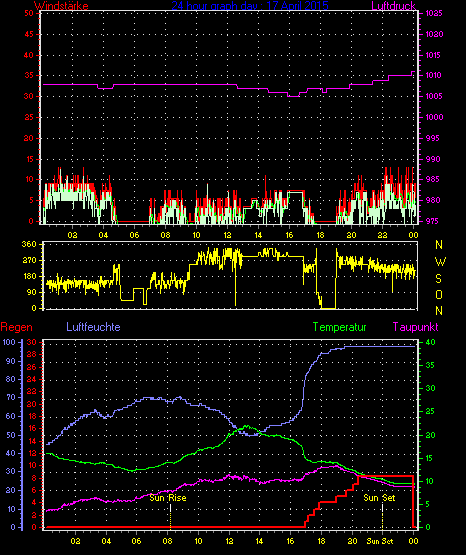Click the '180' wind direction axis value
Screen dimensions: 466x555
[29, 276]
